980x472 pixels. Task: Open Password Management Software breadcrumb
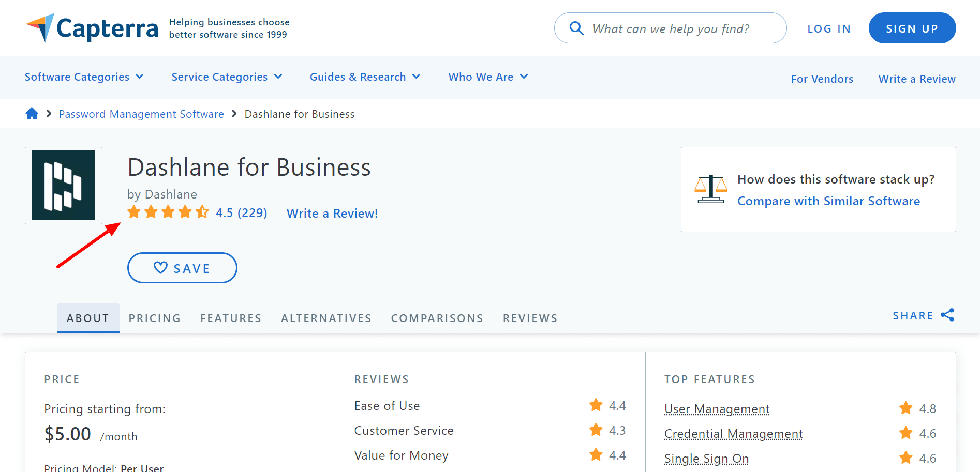tap(141, 114)
